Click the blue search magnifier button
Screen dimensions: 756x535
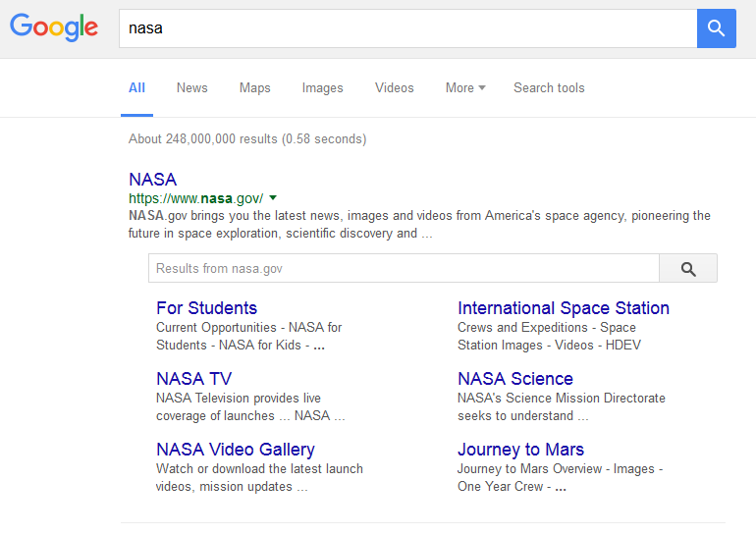(716, 28)
